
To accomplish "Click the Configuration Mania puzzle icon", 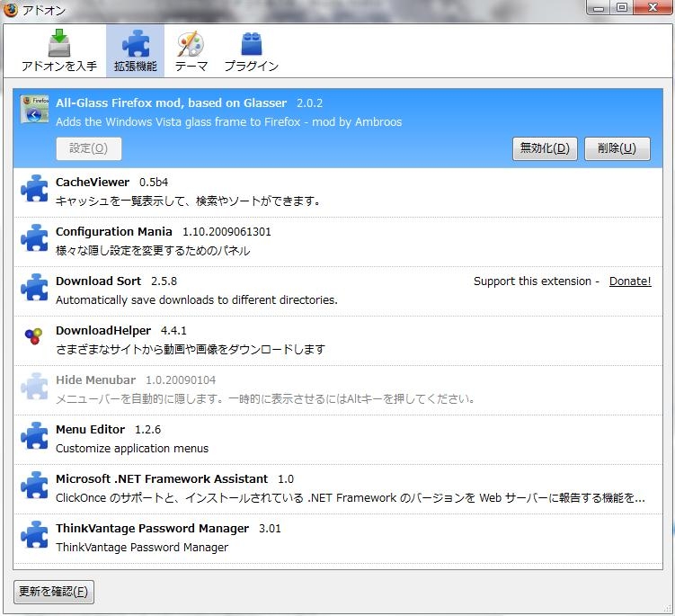I will 34,237.
